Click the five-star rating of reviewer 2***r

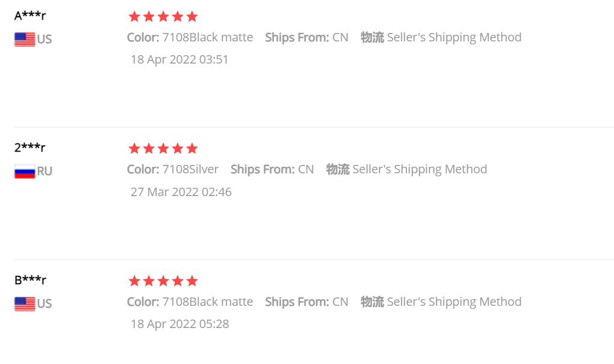(x=163, y=149)
